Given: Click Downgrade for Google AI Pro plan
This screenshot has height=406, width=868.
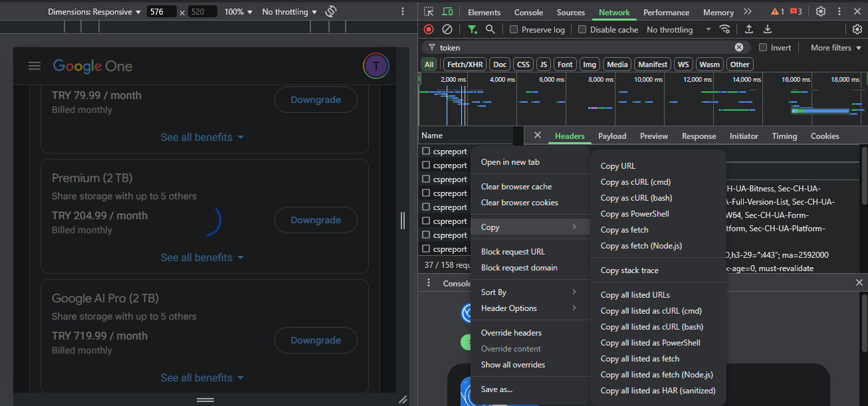Looking at the screenshot, I should coord(316,340).
